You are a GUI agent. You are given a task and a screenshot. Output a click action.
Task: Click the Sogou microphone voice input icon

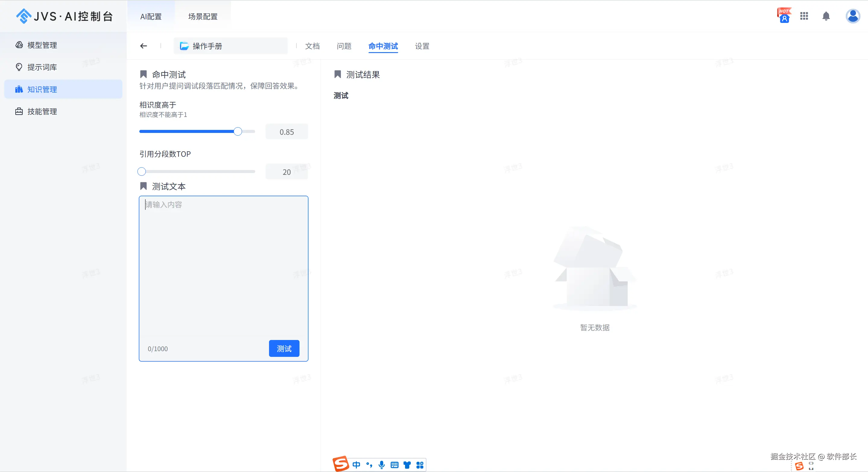(382, 464)
